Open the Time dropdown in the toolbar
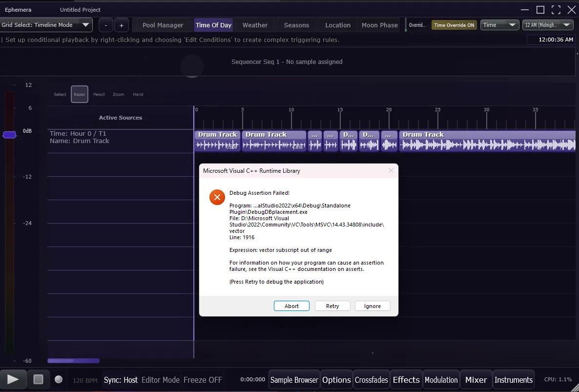579x392 pixels. click(x=499, y=24)
